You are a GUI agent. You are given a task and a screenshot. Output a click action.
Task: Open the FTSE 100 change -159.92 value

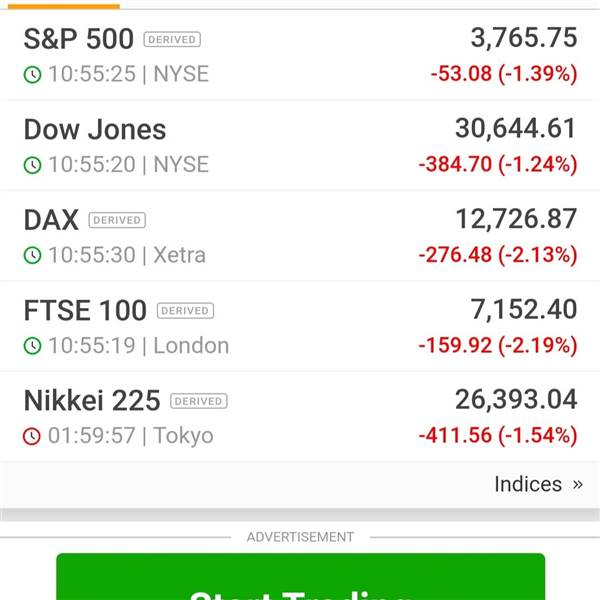[x=455, y=345]
